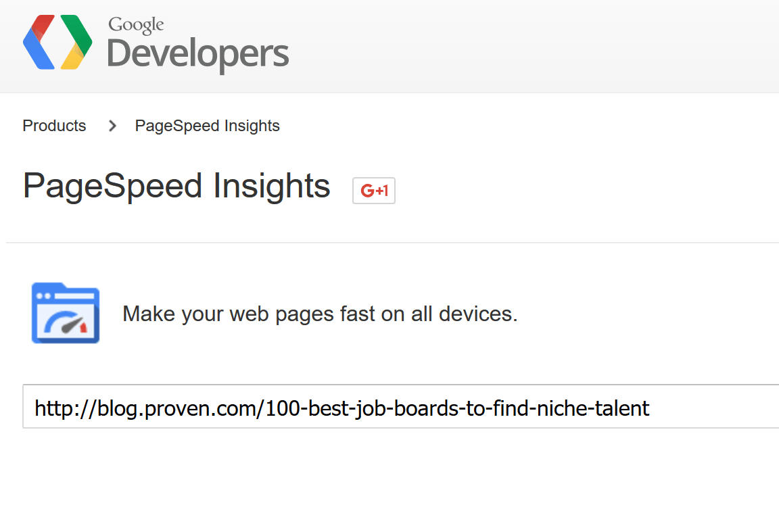Screen dimensions: 779x532
Task: Click the PageSpeed Insights page heading
Action: tap(176, 187)
